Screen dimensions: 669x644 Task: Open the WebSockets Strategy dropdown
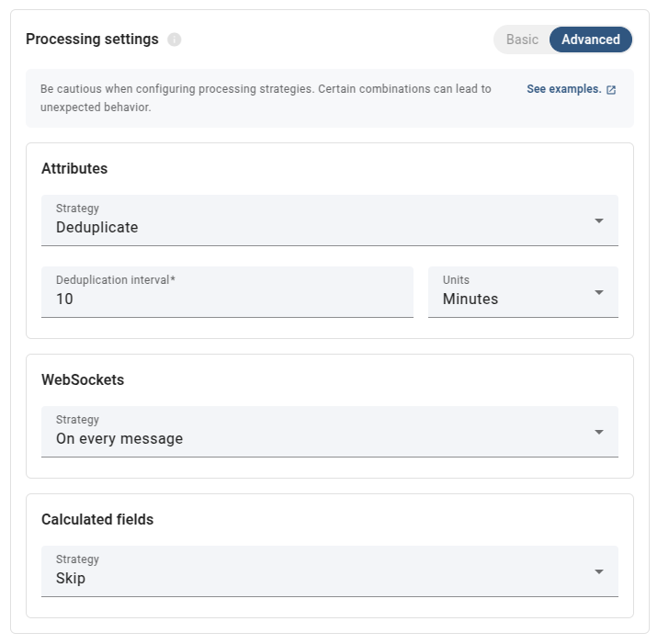312,432
